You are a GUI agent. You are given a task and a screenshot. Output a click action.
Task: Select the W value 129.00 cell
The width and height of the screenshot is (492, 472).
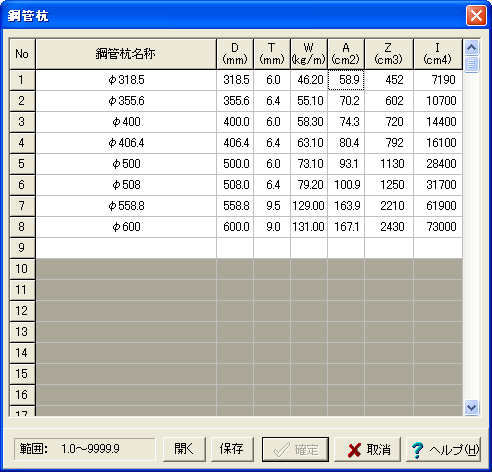point(309,206)
